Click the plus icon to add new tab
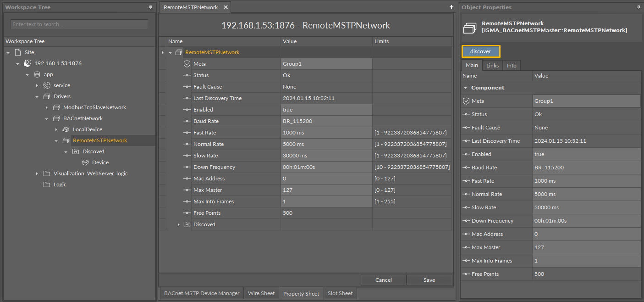Viewport: 644px width, 302px height. pos(451,7)
